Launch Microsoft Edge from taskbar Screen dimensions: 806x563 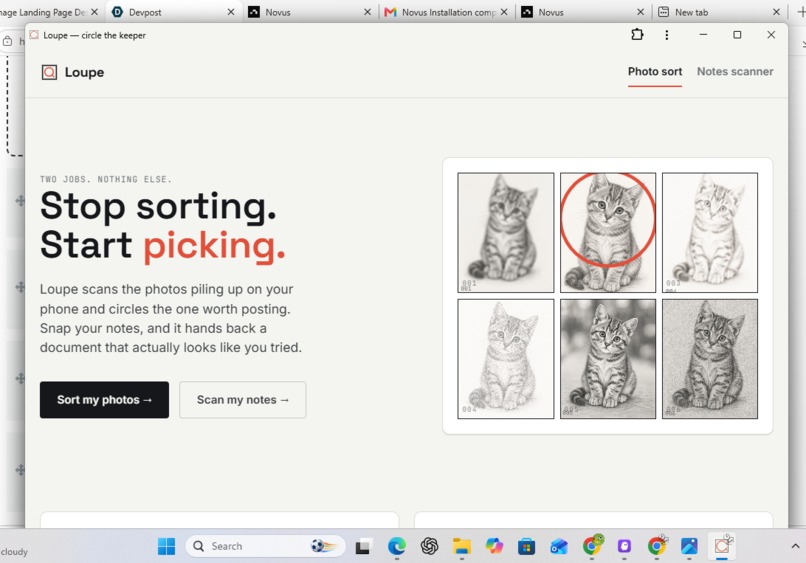point(396,546)
